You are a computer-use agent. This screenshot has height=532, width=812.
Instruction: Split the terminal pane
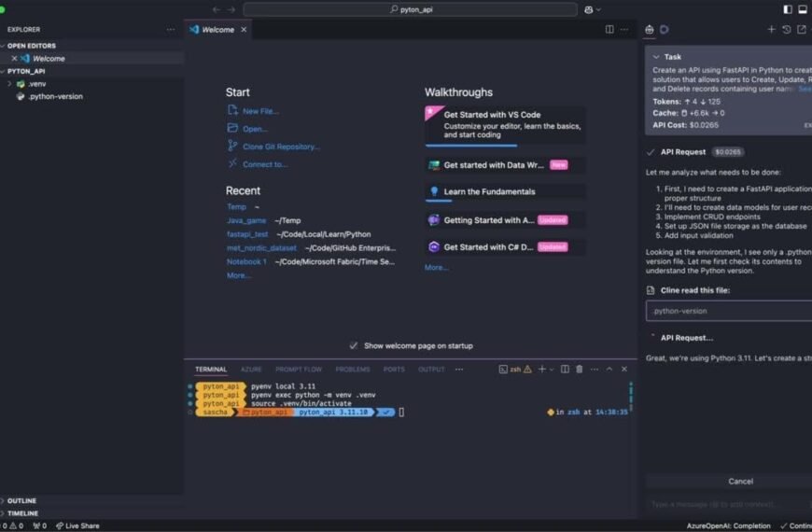[x=565, y=370]
